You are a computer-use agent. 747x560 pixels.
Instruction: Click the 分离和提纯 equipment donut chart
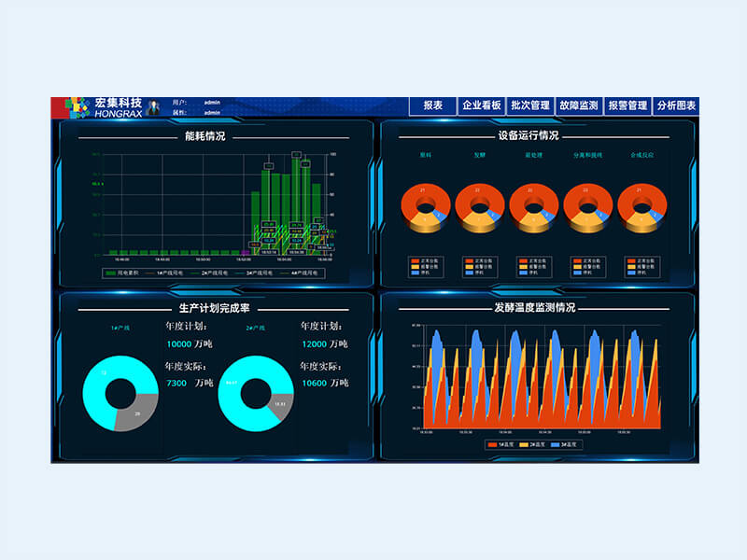pos(588,207)
